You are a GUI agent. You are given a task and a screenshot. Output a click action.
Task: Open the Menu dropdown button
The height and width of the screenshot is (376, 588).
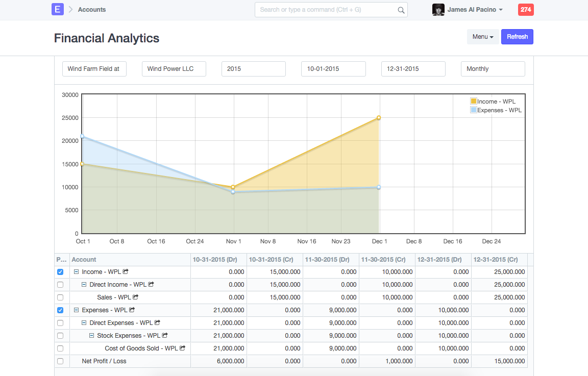tap(482, 37)
